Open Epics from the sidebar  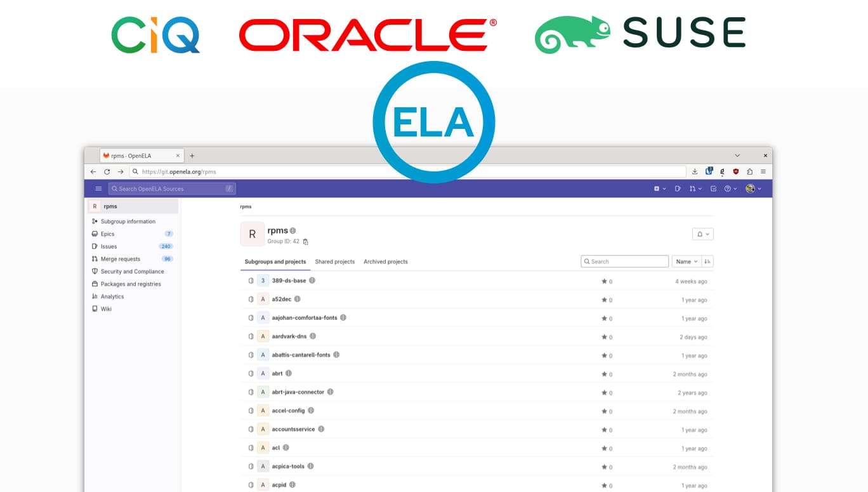(x=107, y=234)
